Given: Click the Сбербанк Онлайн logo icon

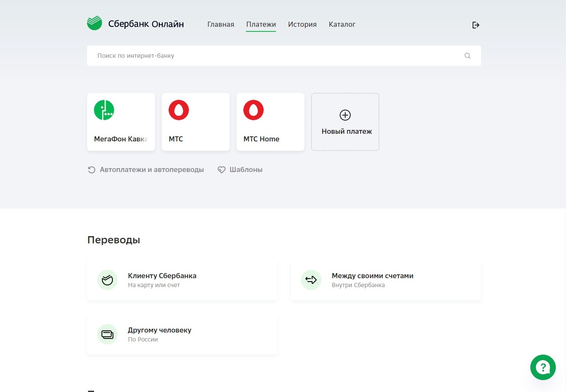Looking at the screenshot, I should click(94, 23).
